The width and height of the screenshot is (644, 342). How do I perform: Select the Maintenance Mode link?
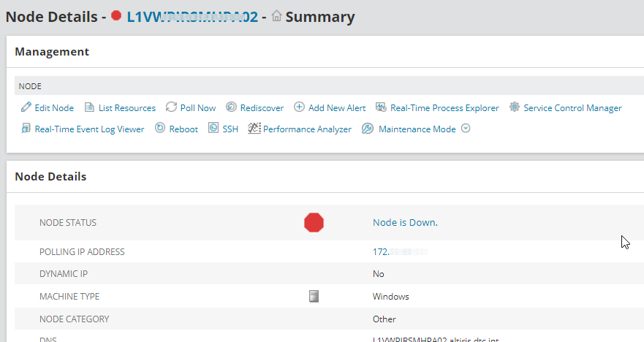pyautogui.click(x=417, y=129)
